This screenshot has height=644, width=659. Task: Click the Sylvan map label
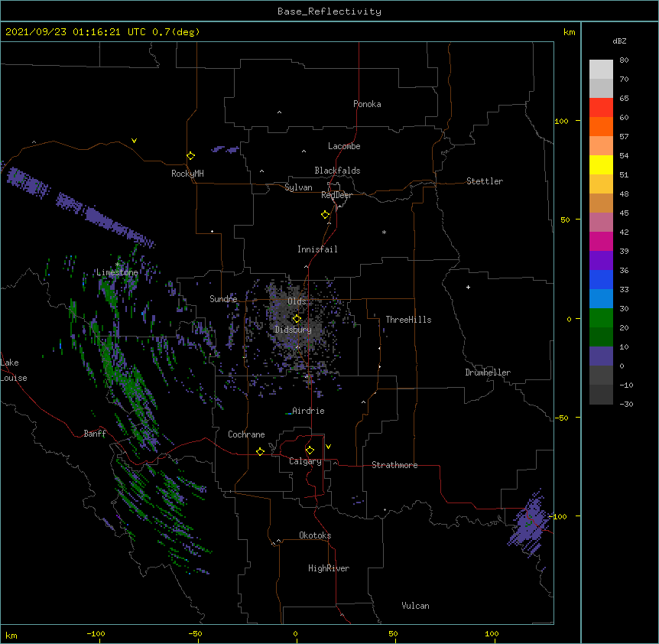pos(298,187)
